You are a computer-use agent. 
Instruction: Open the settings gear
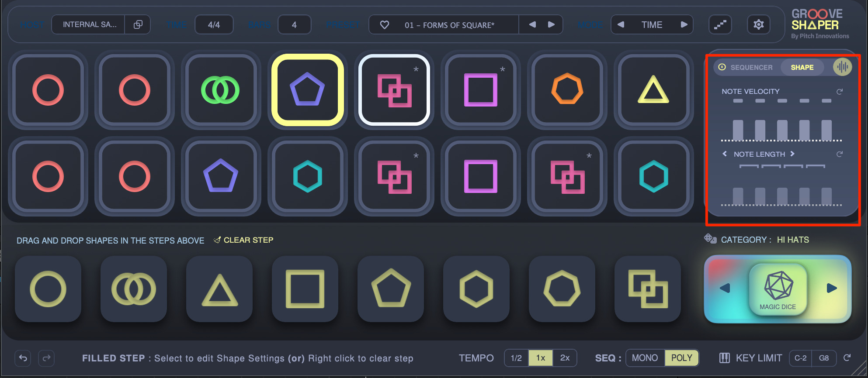pos(759,24)
